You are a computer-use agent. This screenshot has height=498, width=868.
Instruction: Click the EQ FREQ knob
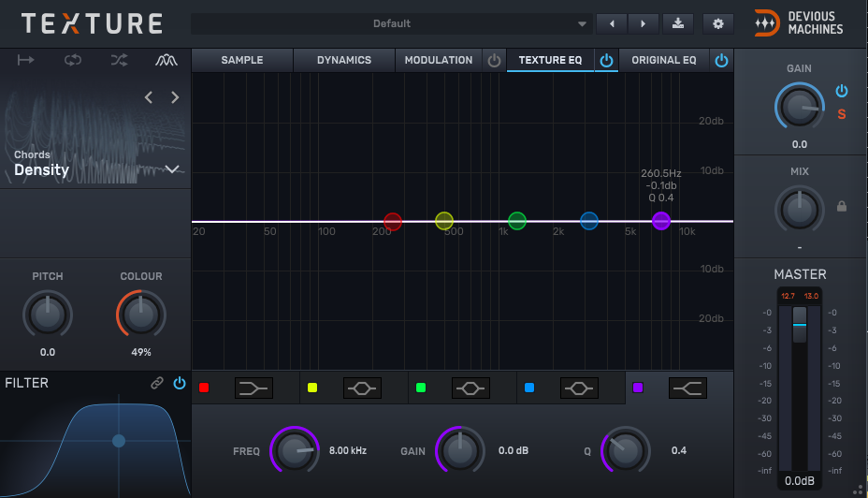[x=295, y=450]
